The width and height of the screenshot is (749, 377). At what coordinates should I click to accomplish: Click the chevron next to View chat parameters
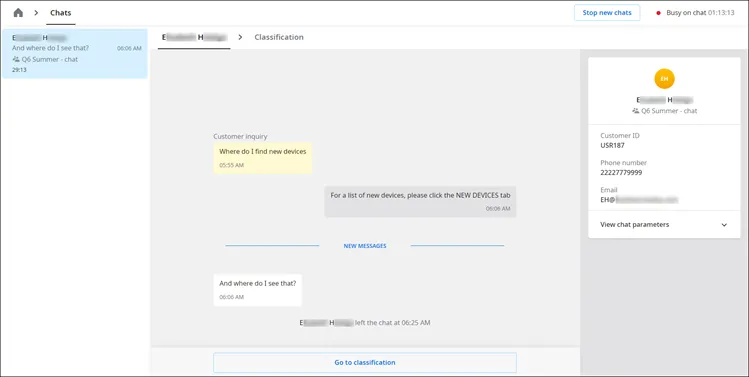[724, 225]
